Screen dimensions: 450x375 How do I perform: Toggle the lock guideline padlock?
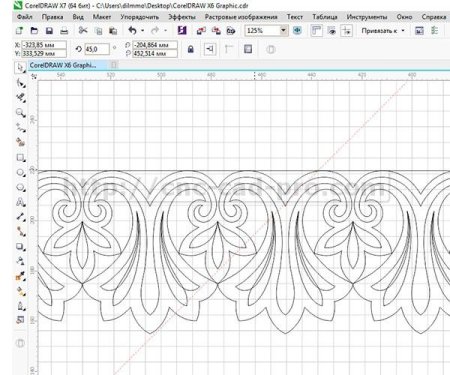pyautogui.click(x=190, y=49)
